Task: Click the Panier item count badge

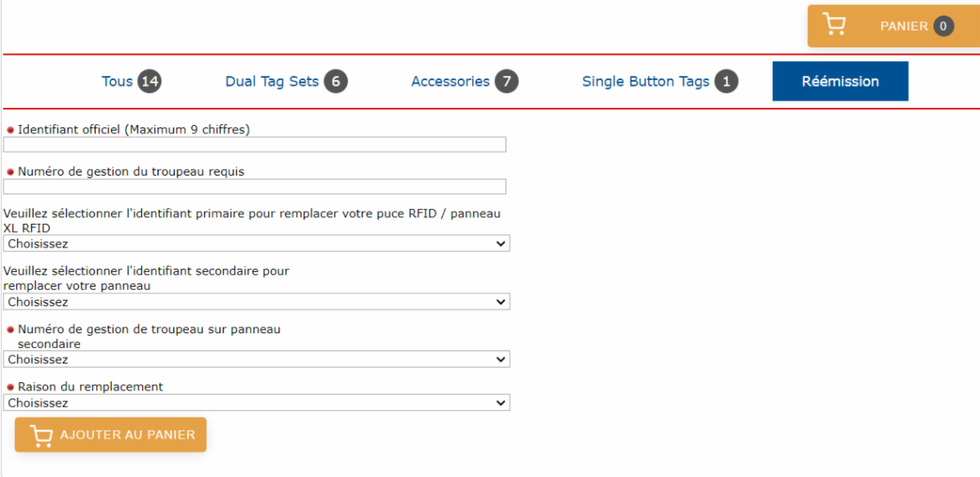Action: pyautogui.click(x=943, y=26)
